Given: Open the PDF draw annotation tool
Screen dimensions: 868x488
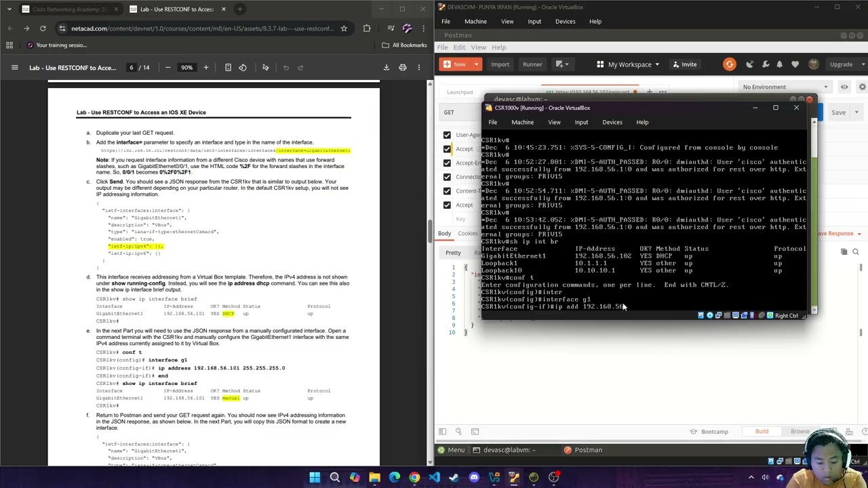Looking at the screenshot, I should [x=265, y=67].
